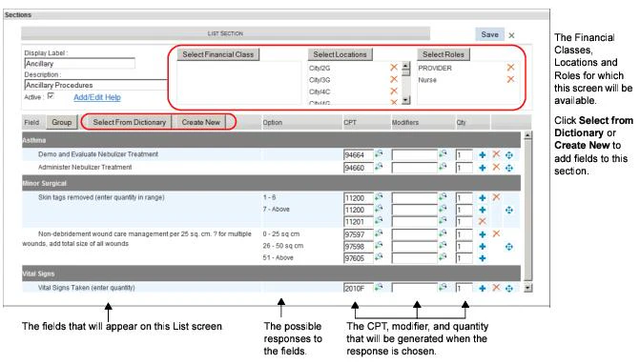Image resolution: width=640 pixels, height=364 pixels.
Task: Click Select From Dictionary
Action: point(130,122)
